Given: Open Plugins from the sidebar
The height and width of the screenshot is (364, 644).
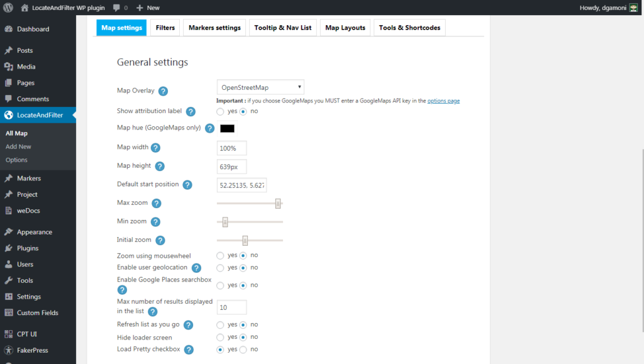Looking at the screenshot, I should point(28,248).
